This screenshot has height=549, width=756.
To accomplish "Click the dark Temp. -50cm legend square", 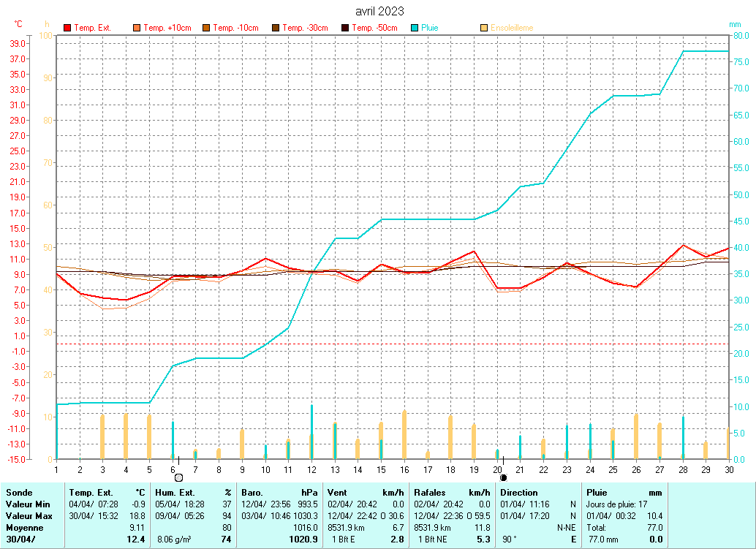I will [345, 28].
